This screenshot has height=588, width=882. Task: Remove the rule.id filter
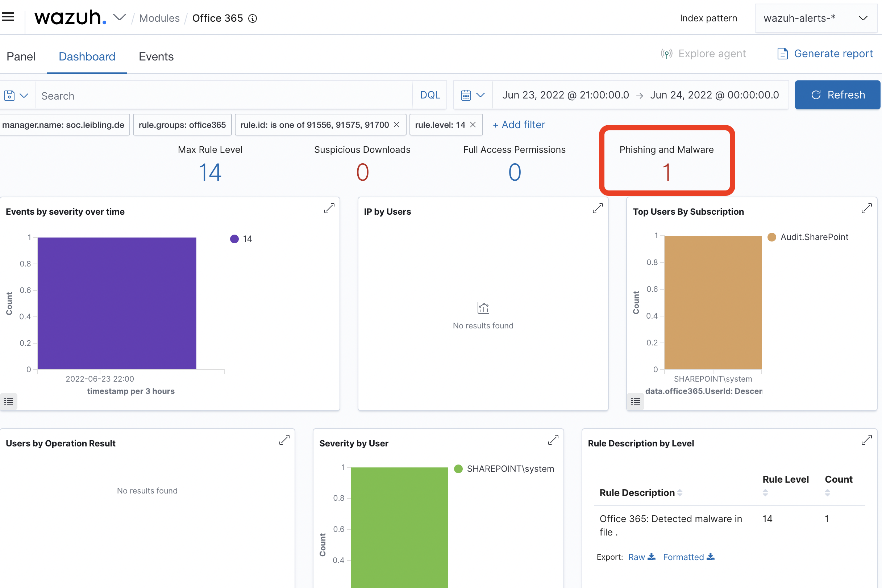pos(397,125)
